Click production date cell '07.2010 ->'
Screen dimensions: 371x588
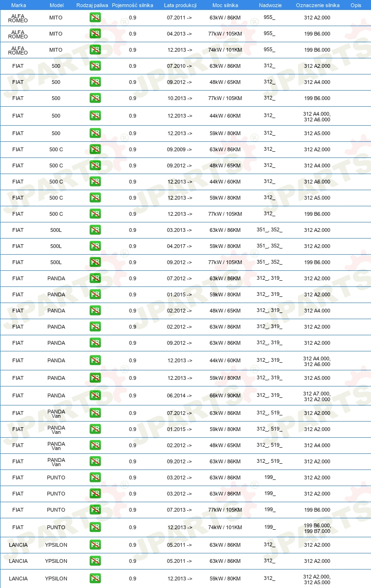(x=179, y=66)
